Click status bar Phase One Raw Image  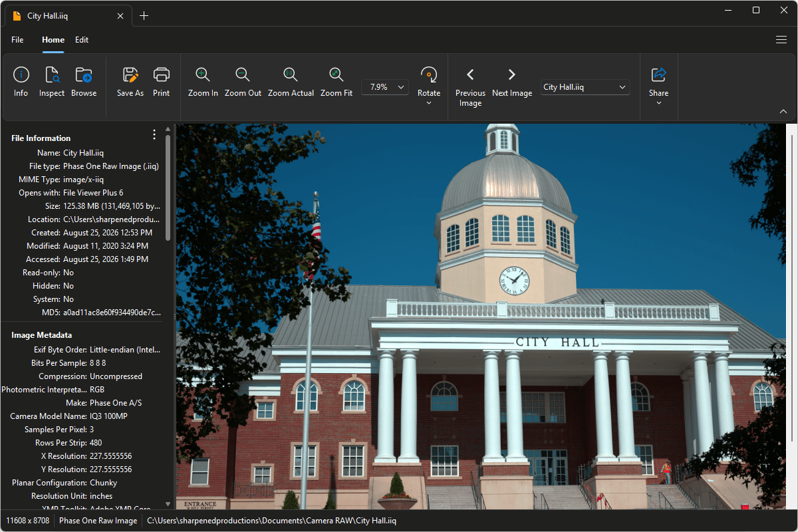tap(98, 521)
